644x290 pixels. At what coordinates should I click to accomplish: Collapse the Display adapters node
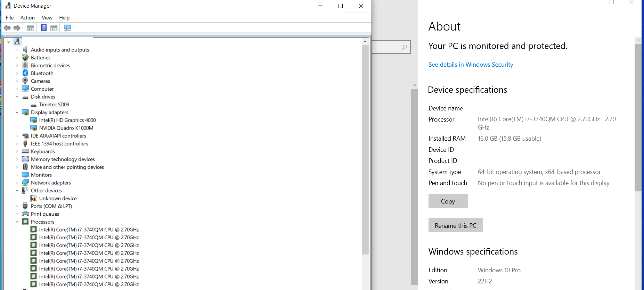[17, 113]
